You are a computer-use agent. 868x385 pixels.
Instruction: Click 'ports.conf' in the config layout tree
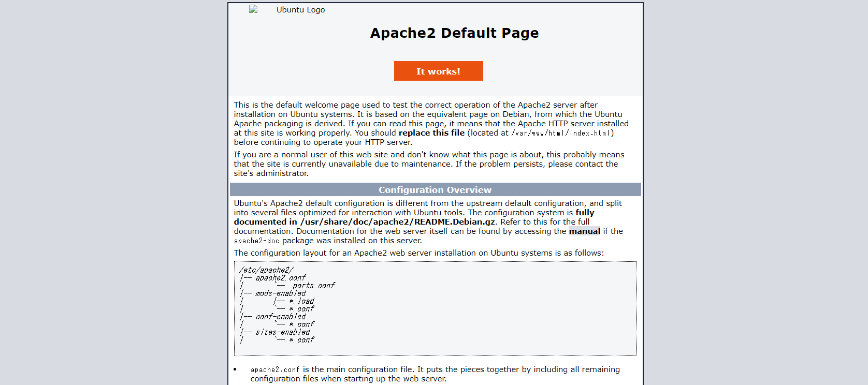click(x=313, y=286)
